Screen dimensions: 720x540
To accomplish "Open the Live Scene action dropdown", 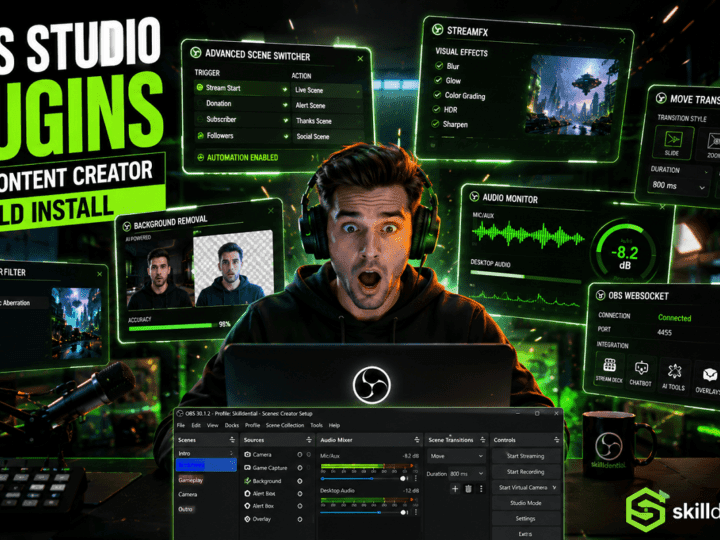I will [327, 90].
